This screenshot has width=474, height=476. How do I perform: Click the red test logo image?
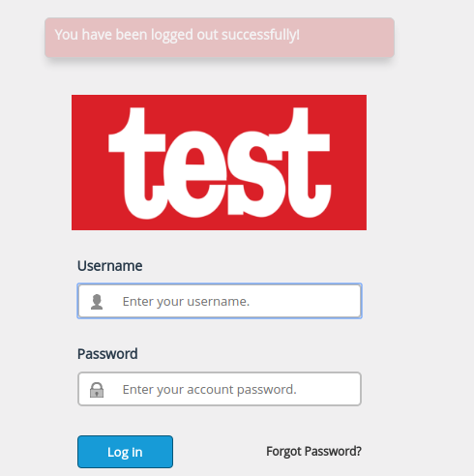pos(219,163)
